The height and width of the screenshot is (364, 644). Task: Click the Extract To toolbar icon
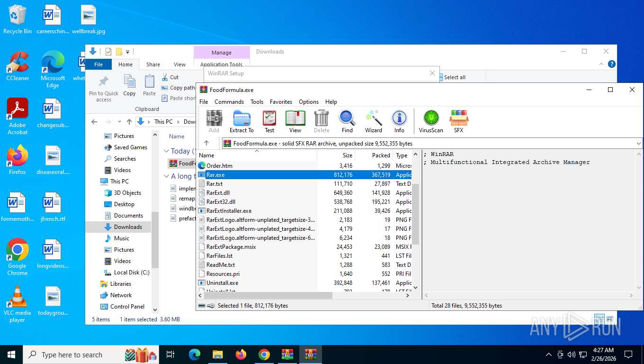241,121
